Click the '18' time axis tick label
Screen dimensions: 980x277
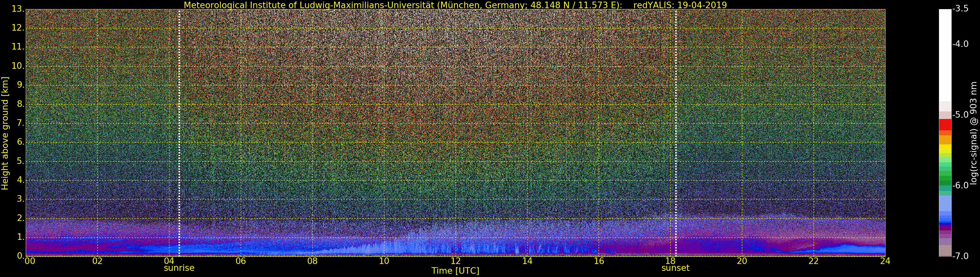(x=670, y=261)
